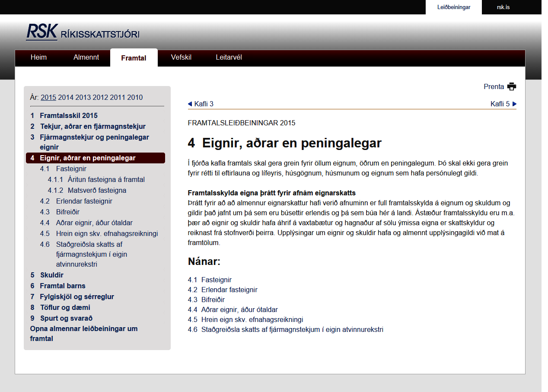Click Opna almennar leiðbeiningar um framtal
Viewport: 548px width, 392px height.
pos(84,334)
